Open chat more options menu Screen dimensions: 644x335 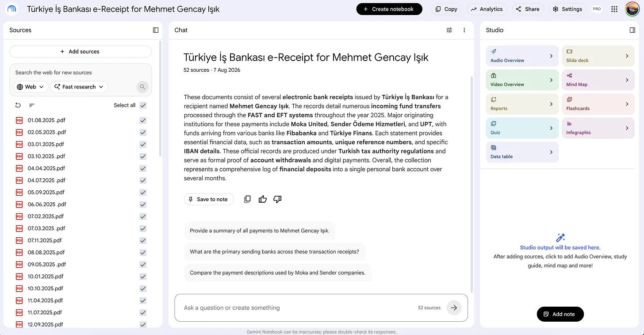(464, 30)
